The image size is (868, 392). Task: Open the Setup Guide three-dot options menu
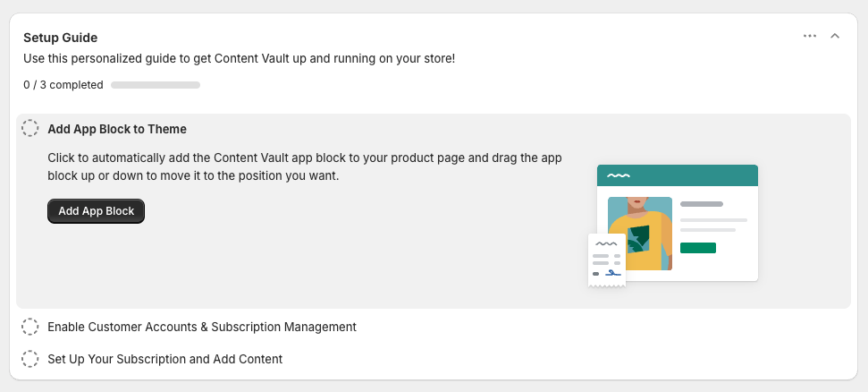click(x=810, y=36)
